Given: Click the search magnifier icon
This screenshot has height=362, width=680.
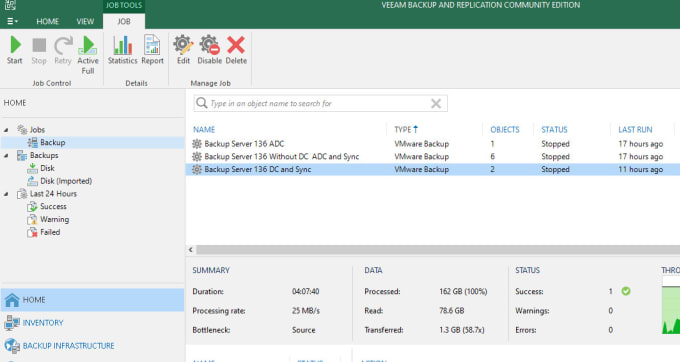Looking at the screenshot, I should [x=202, y=103].
